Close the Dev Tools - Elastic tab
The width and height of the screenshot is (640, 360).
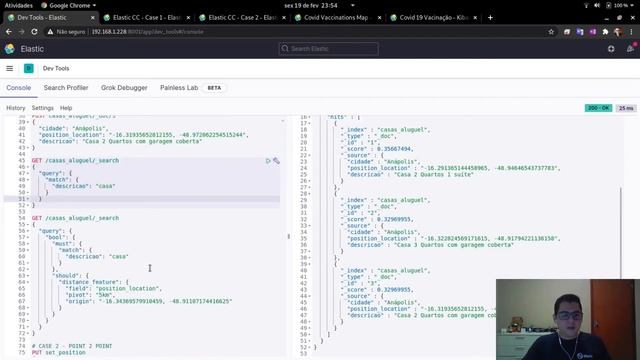tap(93, 18)
